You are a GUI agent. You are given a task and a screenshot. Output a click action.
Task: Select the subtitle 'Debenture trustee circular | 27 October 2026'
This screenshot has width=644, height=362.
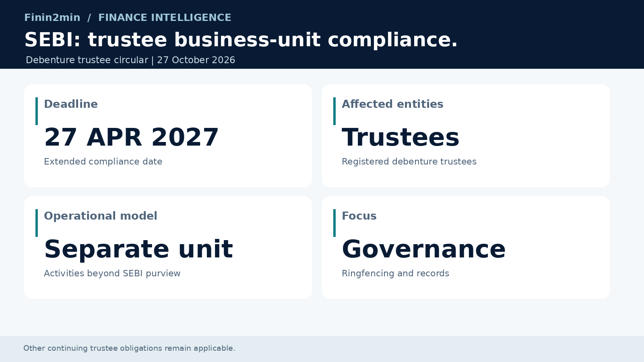(x=130, y=60)
